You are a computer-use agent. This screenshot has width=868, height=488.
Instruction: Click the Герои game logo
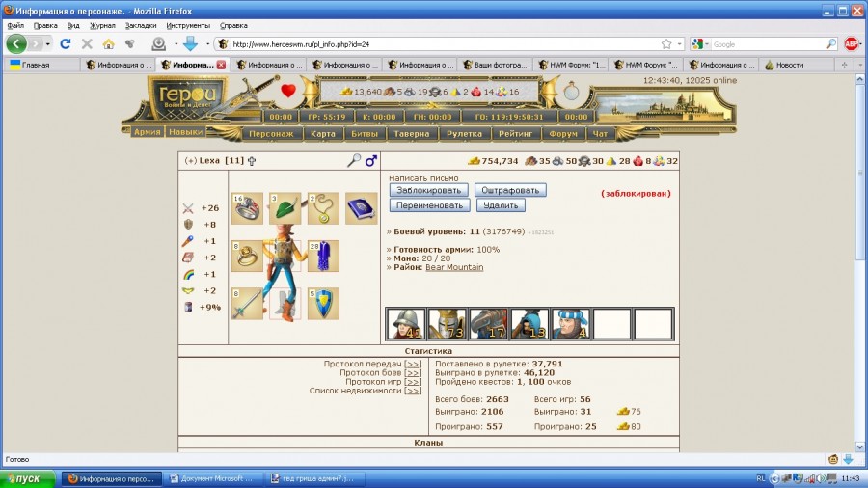[188, 97]
